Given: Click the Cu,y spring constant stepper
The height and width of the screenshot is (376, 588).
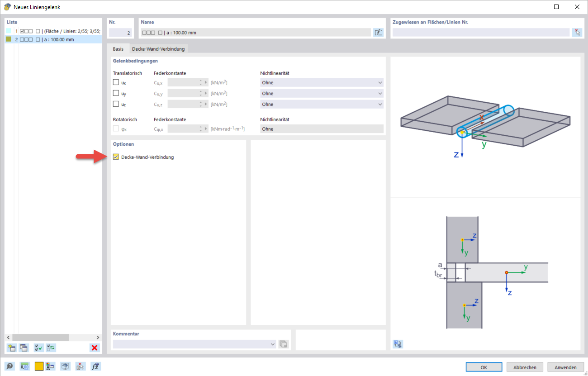Looking at the screenshot, I should click(201, 93).
